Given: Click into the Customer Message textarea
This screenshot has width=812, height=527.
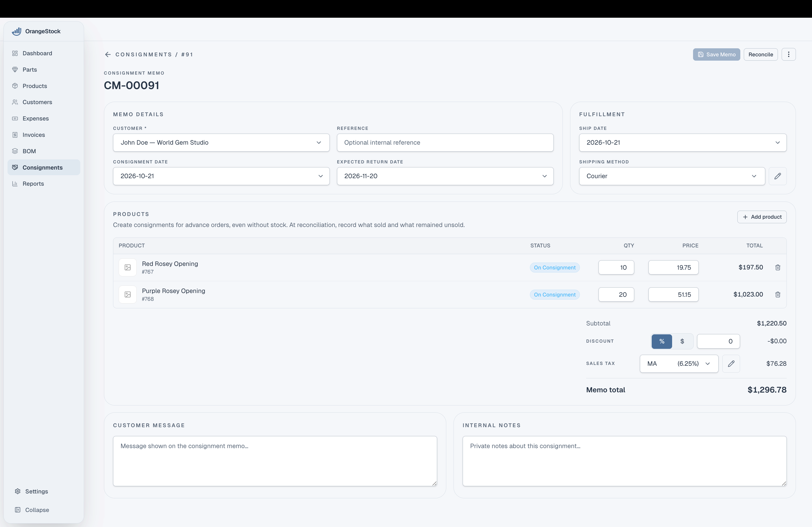Looking at the screenshot, I should [275, 461].
